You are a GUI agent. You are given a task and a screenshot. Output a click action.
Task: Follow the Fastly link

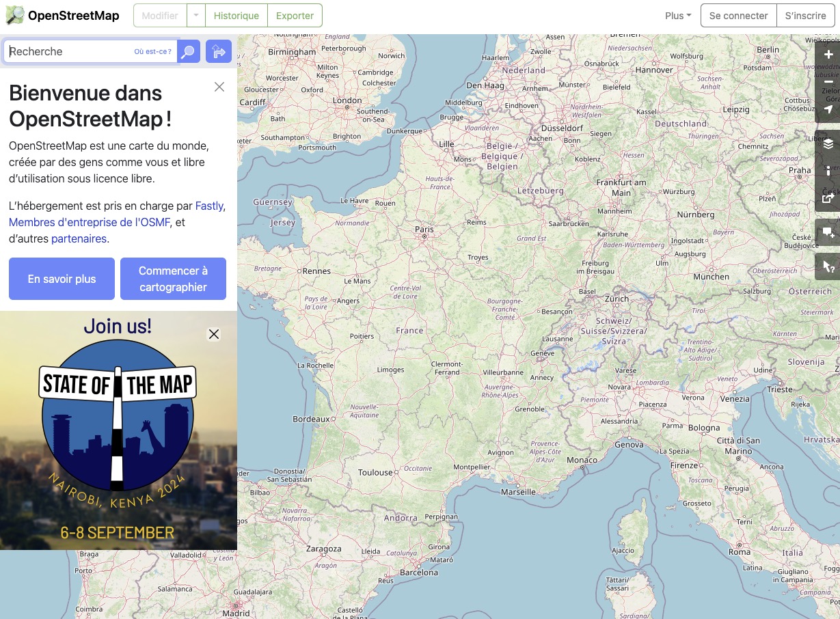tap(209, 206)
